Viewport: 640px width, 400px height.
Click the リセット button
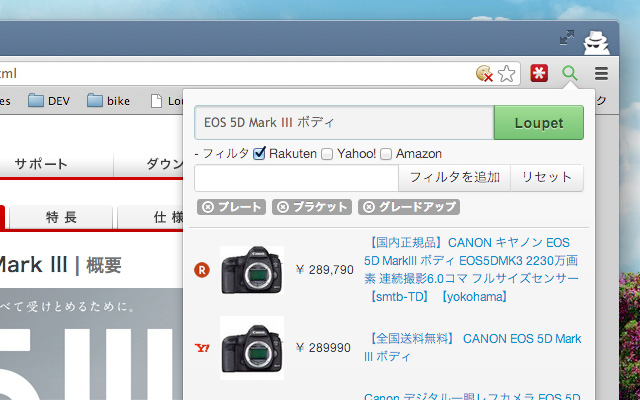(547, 178)
